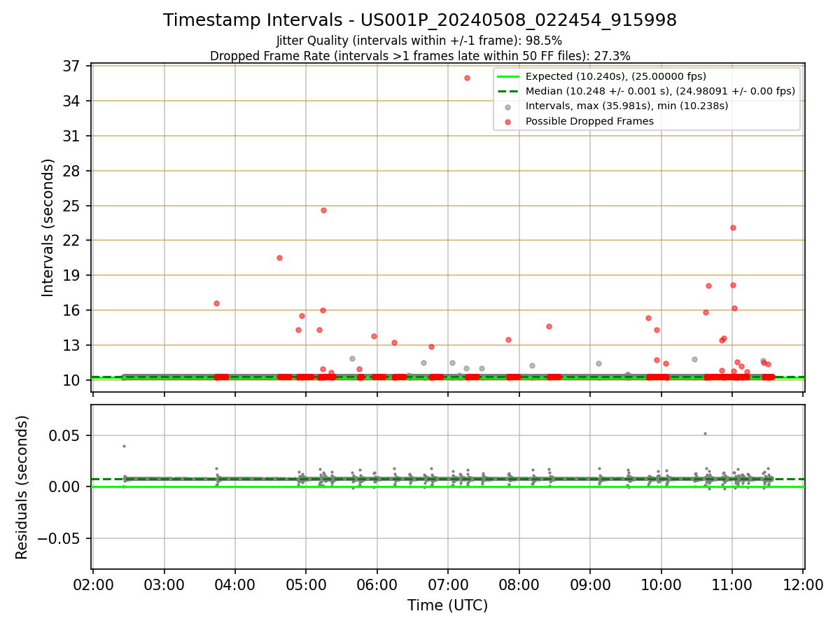
Task: Click the Dropped Frame Rate 27.3% subtitle
Action: (x=419, y=56)
